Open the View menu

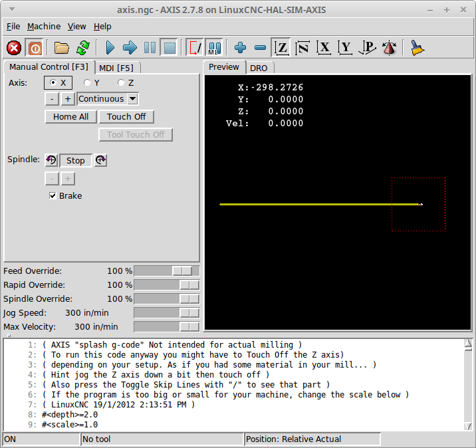coord(77,27)
